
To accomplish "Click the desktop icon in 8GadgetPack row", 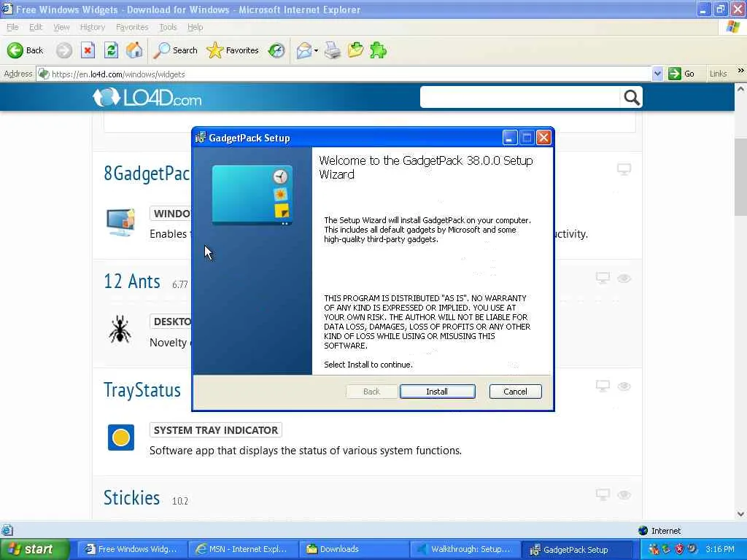I will (x=624, y=169).
